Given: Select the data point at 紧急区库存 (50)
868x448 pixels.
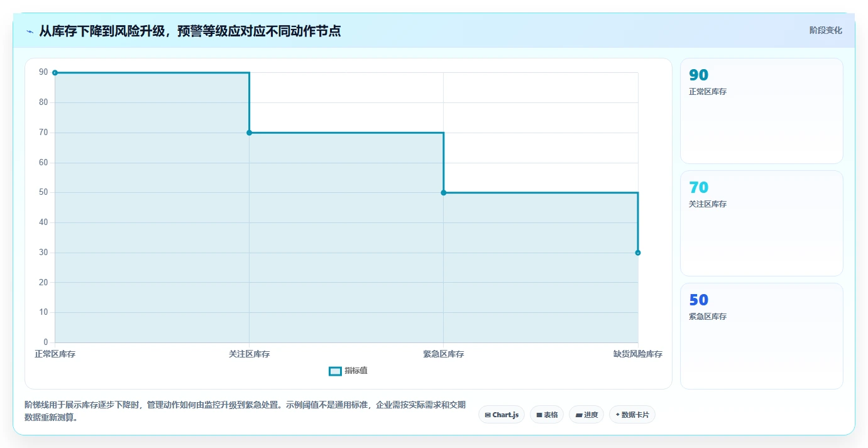Looking at the screenshot, I should click(x=444, y=193).
